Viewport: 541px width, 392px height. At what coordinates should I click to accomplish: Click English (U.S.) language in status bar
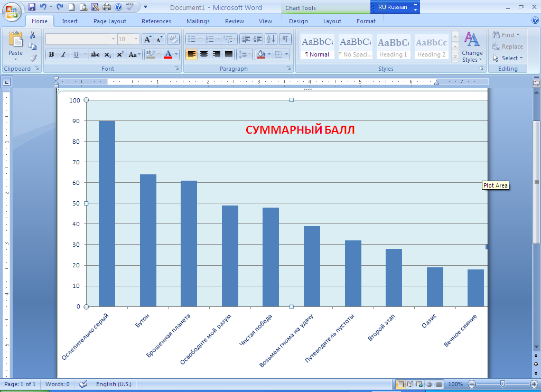pyautogui.click(x=114, y=384)
